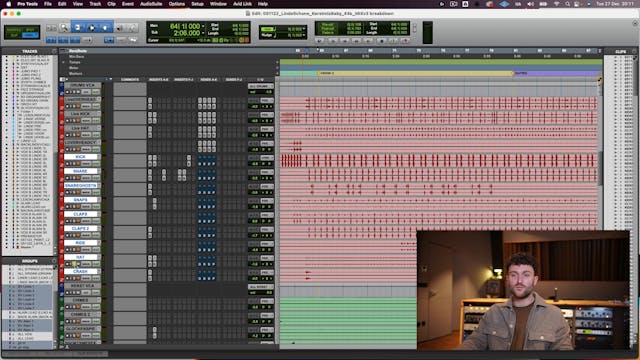Screen dimensions: 640x360
Task: Open the AudioSuite menu
Action: [x=151, y=4]
